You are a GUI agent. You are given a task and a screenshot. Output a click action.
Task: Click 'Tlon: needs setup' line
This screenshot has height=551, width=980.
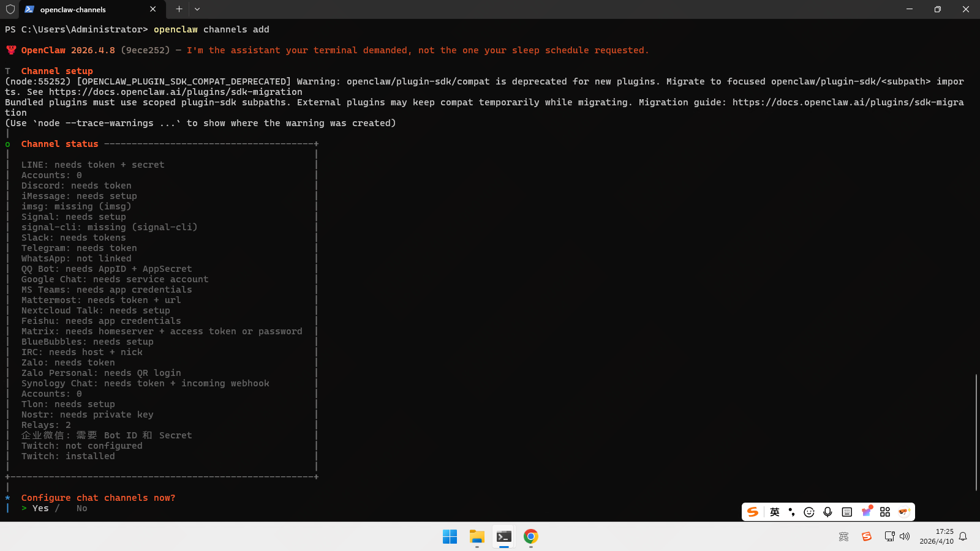68,404
